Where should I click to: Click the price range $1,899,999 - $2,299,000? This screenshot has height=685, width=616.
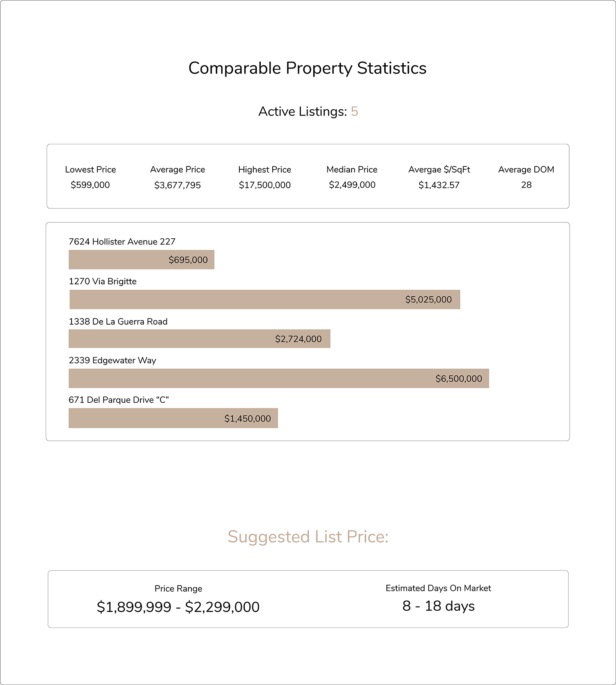tap(178, 607)
